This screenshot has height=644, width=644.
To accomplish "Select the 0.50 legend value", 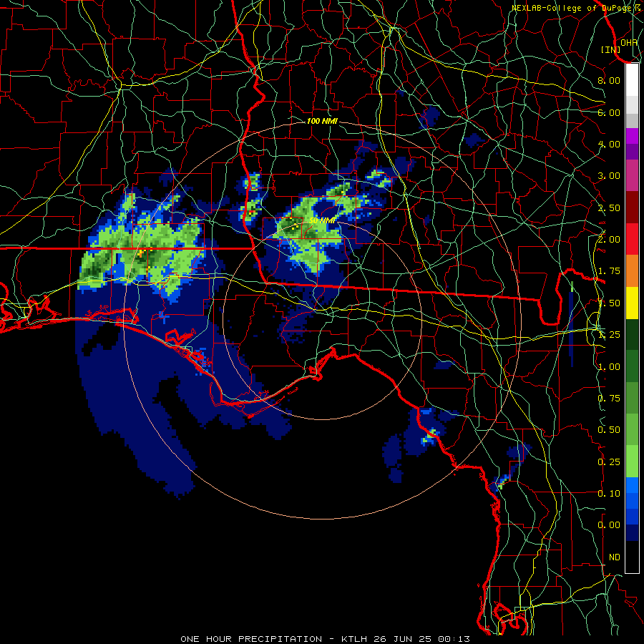I will point(609,430).
